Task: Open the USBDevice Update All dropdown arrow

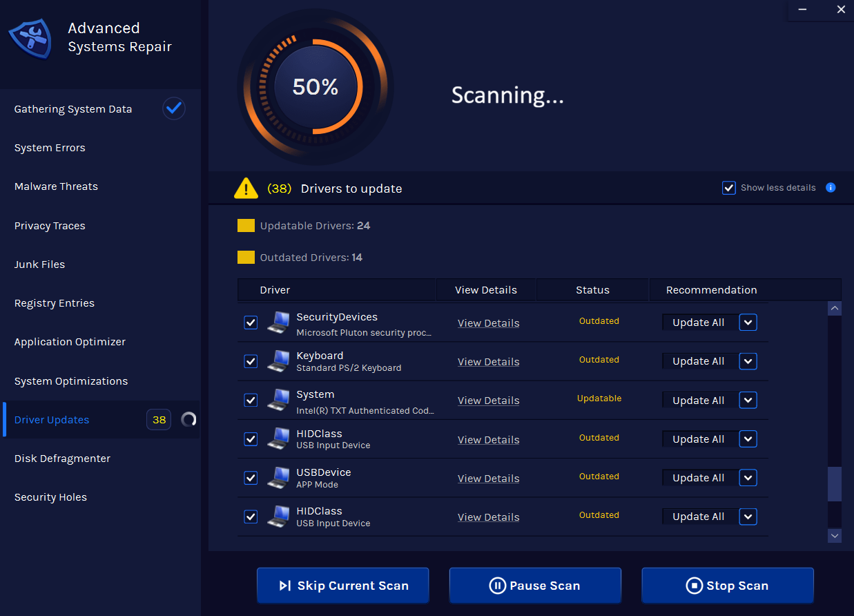Action: pos(748,478)
